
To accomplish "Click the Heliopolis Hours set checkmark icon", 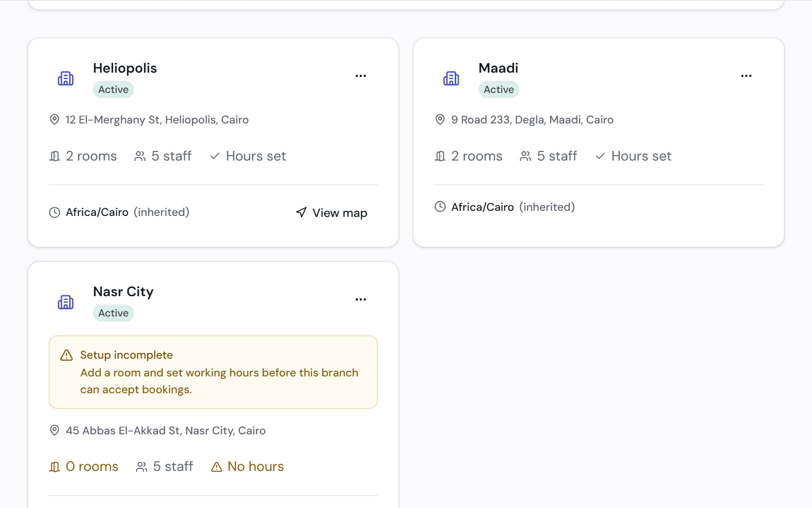I will [215, 156].
